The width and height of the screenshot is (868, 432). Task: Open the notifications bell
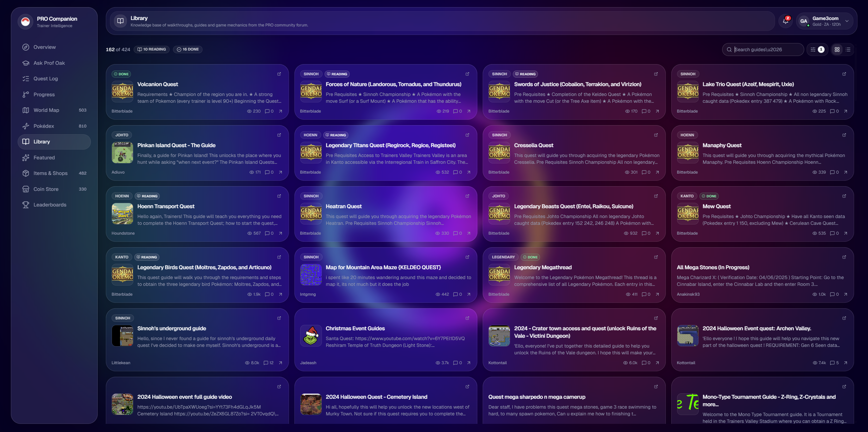pos(785,21)
